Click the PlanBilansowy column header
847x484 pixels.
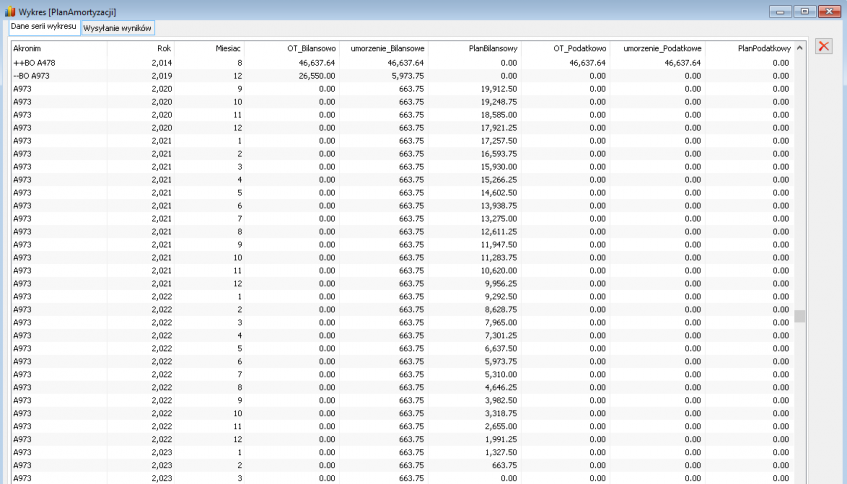click(x=474, y=49)
